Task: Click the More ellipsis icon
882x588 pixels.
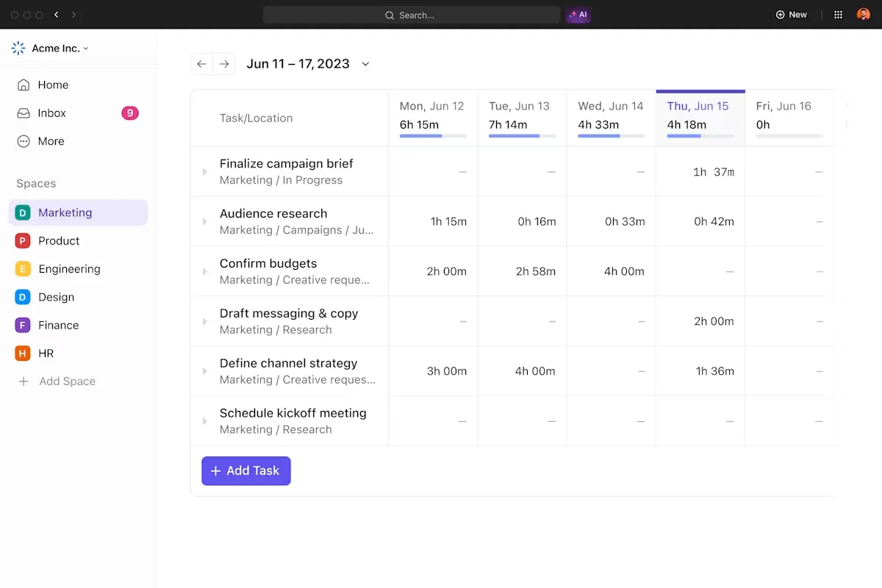Action: coord(24,141)
